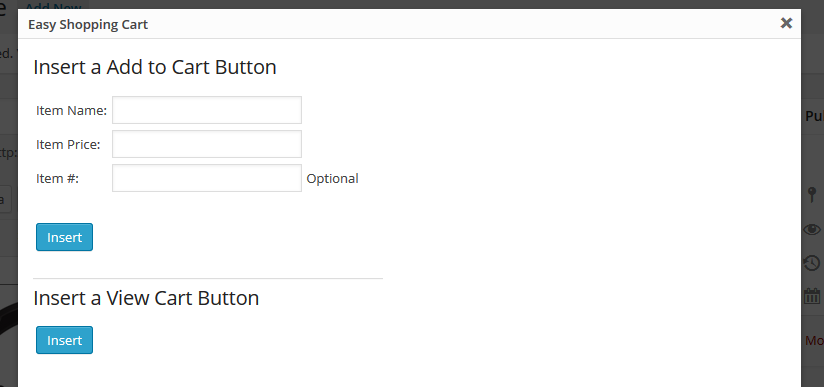
Task: Click the Item Price label
Action: 68,145
